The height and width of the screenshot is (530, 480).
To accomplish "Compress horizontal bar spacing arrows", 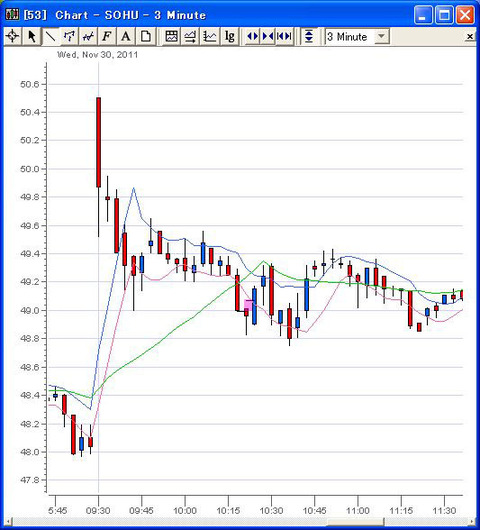I will click(x=268, y=36).
